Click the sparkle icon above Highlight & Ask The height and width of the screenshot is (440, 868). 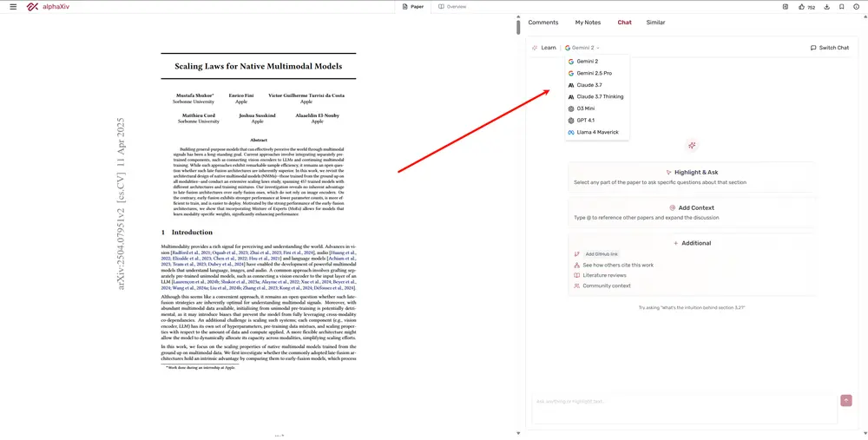[x=692, y=146]
